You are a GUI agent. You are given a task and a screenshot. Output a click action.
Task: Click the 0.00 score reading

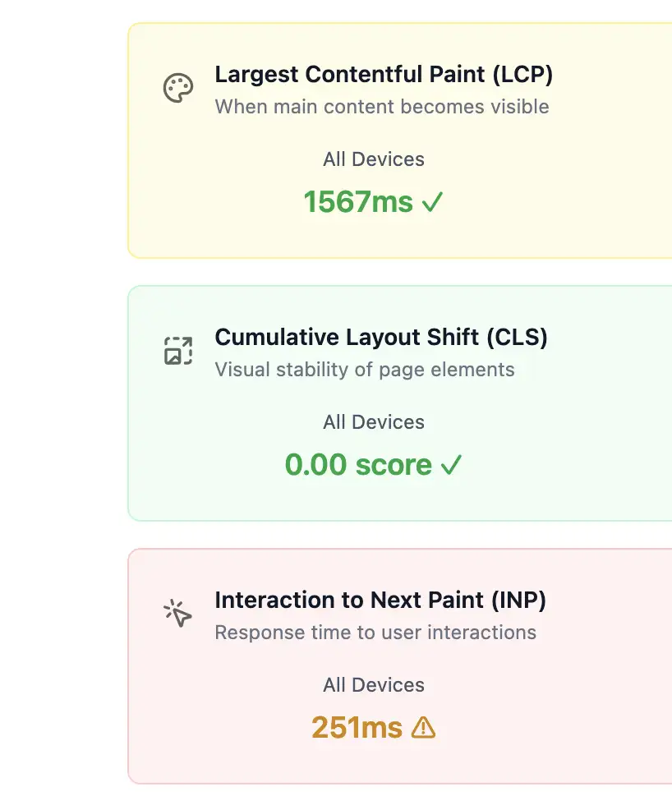[x=358, y=464]
